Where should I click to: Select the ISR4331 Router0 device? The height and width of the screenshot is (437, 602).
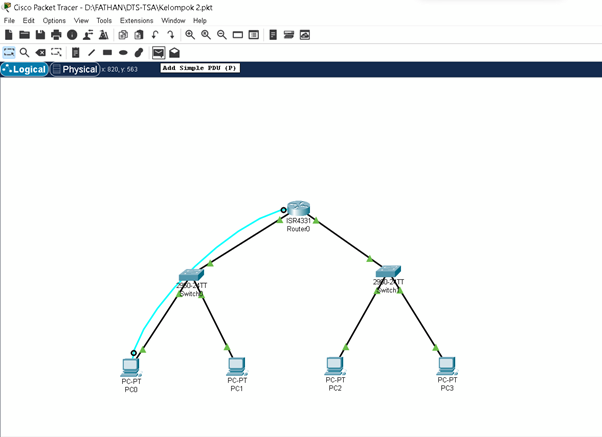pyautogui.click(x=298, y=209)
